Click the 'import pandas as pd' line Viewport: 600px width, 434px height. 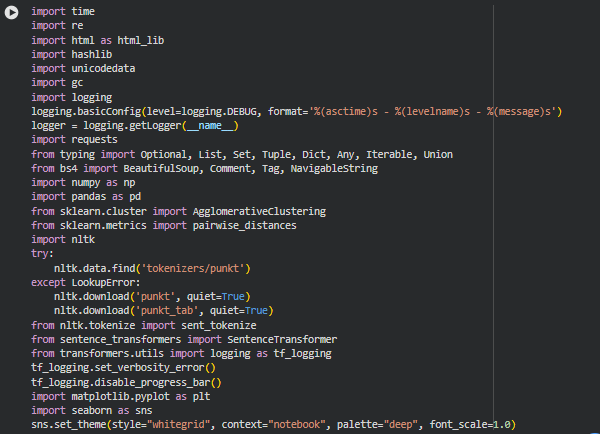(x=77, y=198)
